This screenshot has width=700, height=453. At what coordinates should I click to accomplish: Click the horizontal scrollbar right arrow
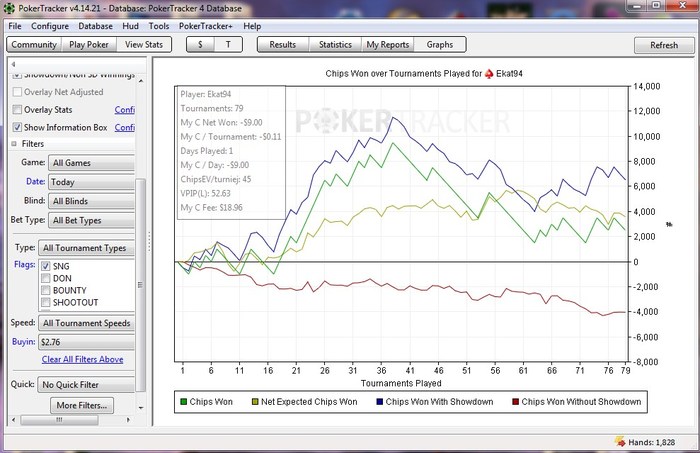129,420
